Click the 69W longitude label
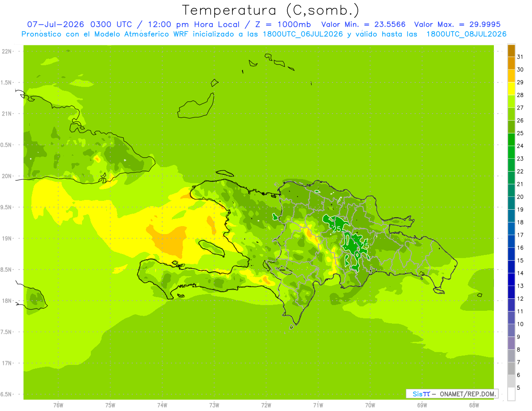Screen dimensions: 532x411 [422, 405]
